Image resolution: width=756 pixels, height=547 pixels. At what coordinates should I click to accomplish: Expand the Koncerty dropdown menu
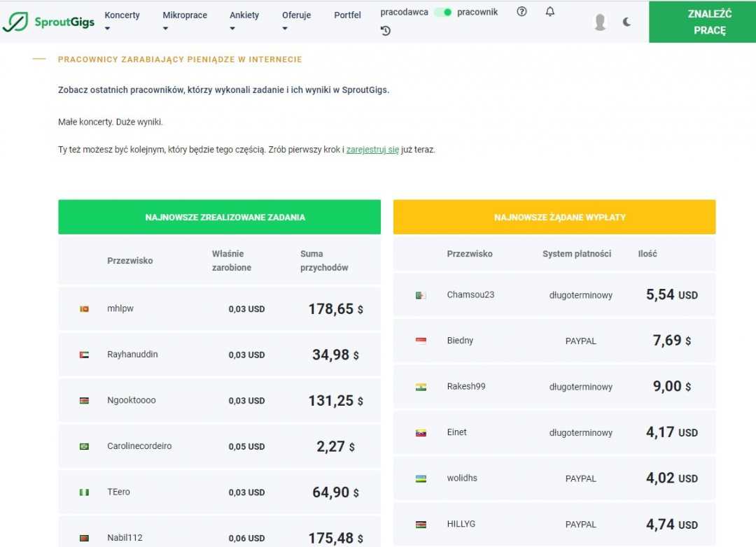(x=122, y=21)
